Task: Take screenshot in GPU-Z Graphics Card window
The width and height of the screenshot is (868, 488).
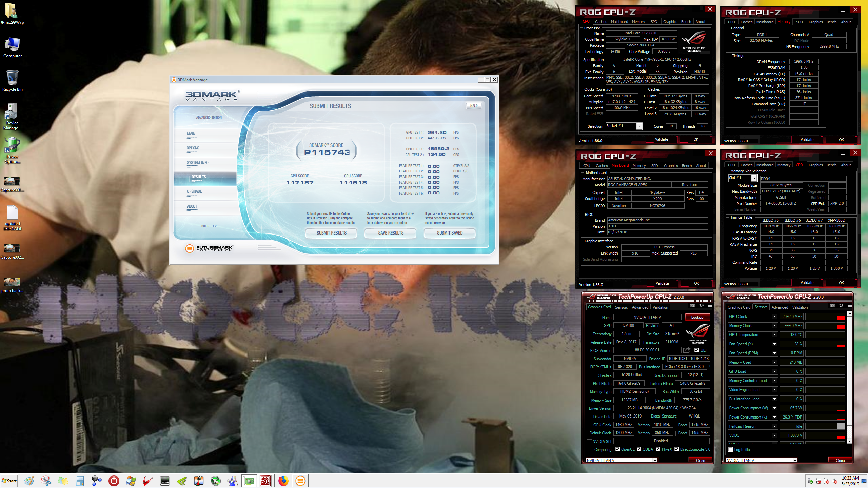Action: (693, 306)
